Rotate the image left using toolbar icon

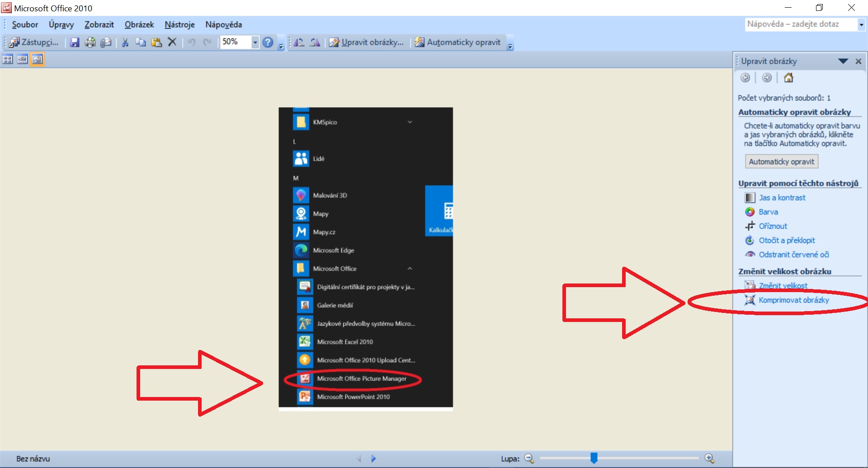tap(299, 43)
